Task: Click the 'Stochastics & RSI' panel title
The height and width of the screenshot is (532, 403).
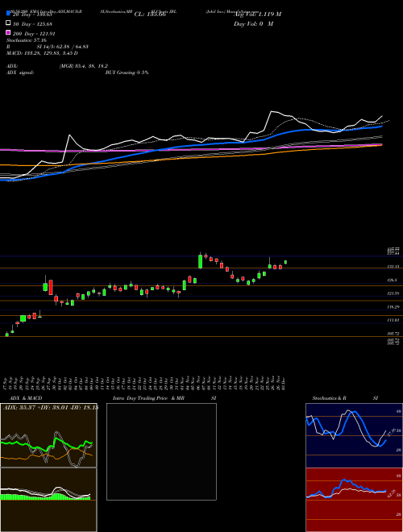Action: 345,398
